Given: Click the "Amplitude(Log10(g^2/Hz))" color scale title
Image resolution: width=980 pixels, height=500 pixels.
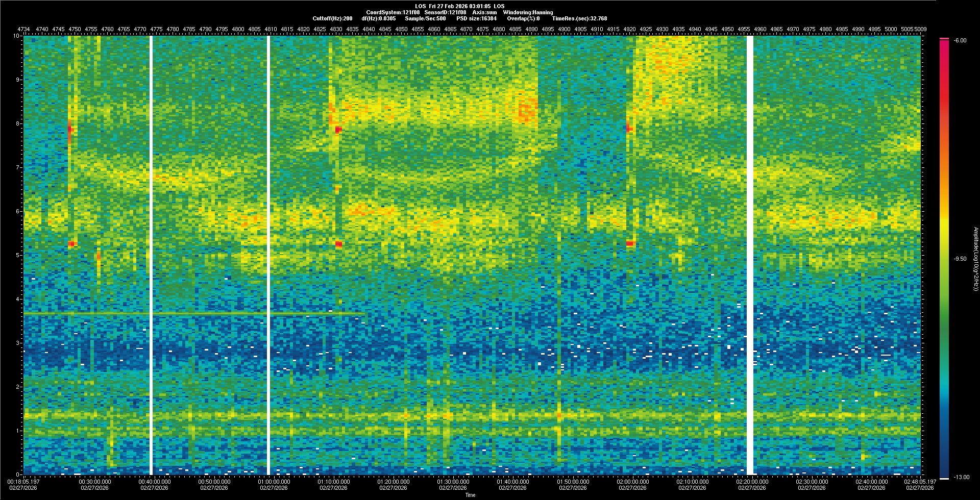Looking at the screenshot, I should pos(975,259).
